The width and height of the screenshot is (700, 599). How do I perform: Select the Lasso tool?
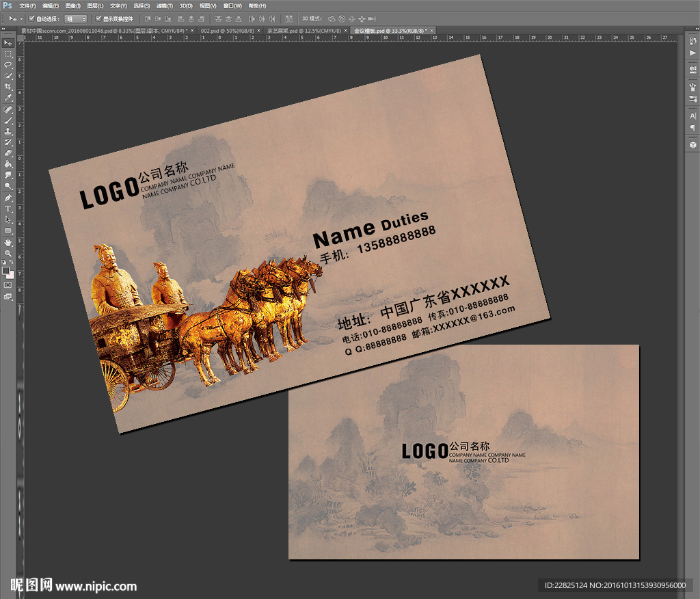click(x=8, y=65)
